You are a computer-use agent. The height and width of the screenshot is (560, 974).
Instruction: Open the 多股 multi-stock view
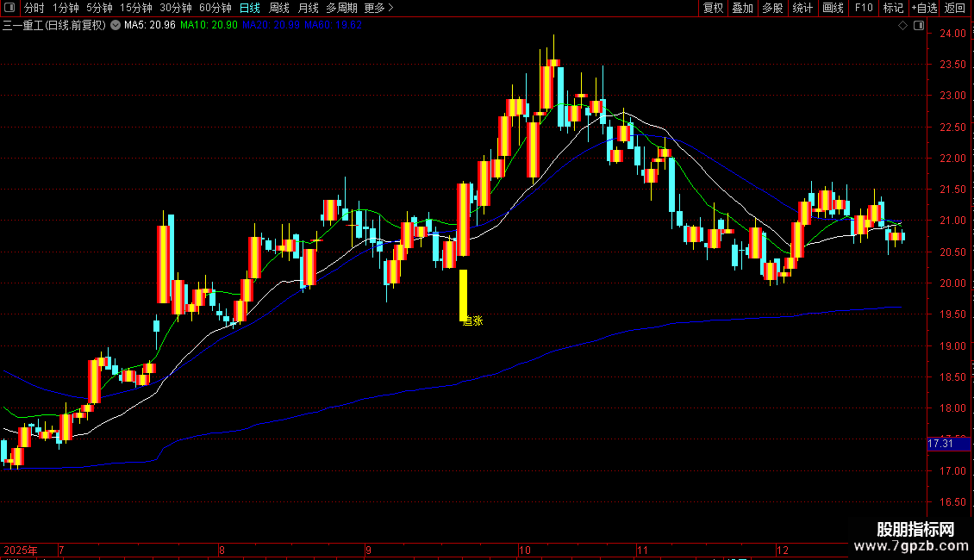click(772, 8)
